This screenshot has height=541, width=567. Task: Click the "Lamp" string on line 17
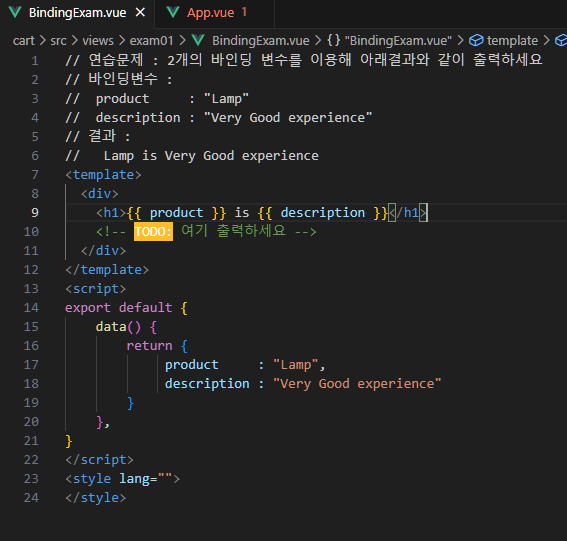click(296, 365)
